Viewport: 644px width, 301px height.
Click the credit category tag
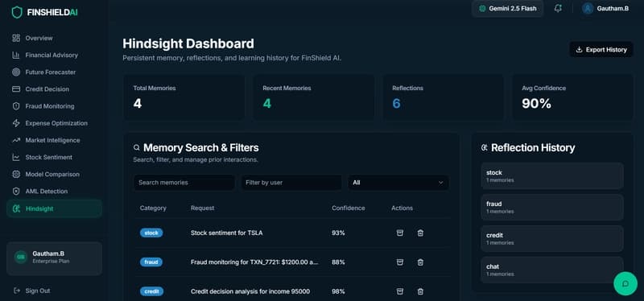(x=151, y=291)
